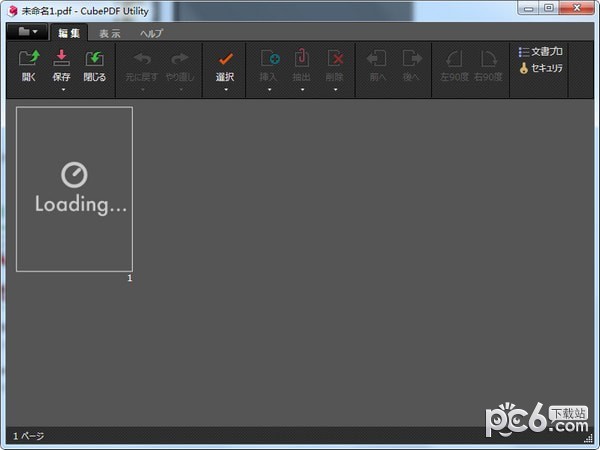Switch to the 編集 (Edit) tab
Image resolution: width=600 pixels, height=450 pixels.
(69, 33)
